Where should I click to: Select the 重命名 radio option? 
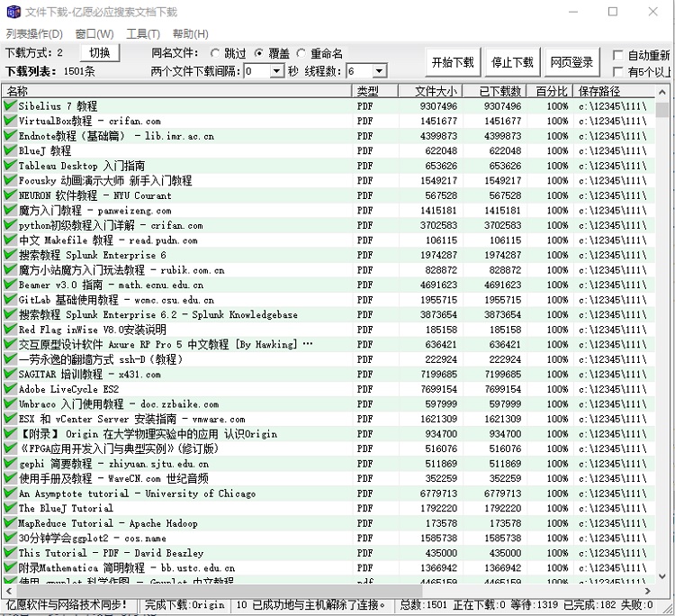pos(301,53)
